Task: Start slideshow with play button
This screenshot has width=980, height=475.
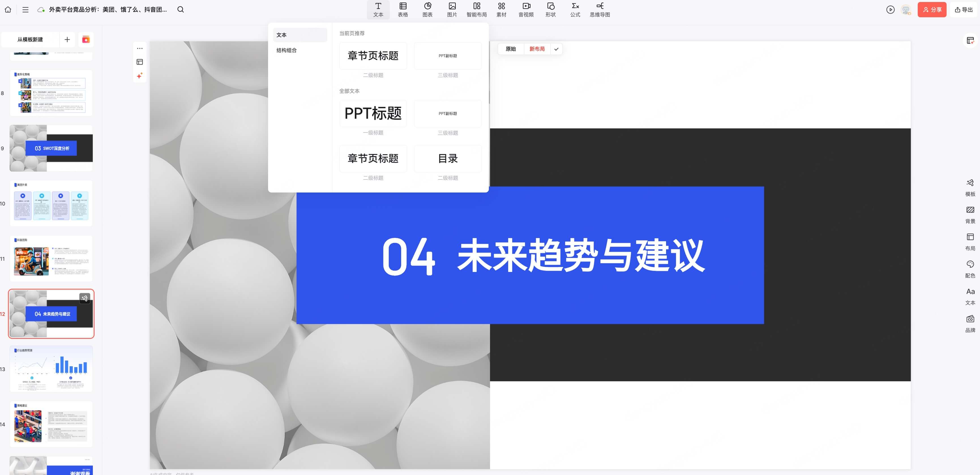Action: (890, 10)
